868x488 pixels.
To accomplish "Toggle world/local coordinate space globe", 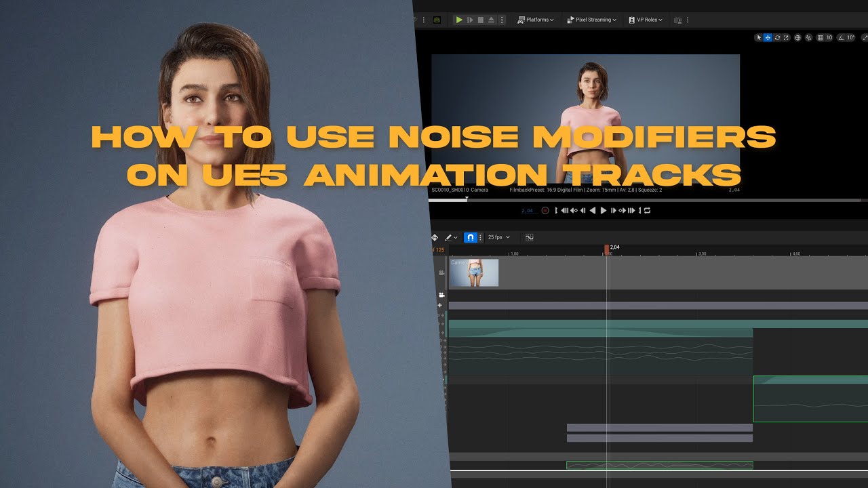I will pos(797,37).
